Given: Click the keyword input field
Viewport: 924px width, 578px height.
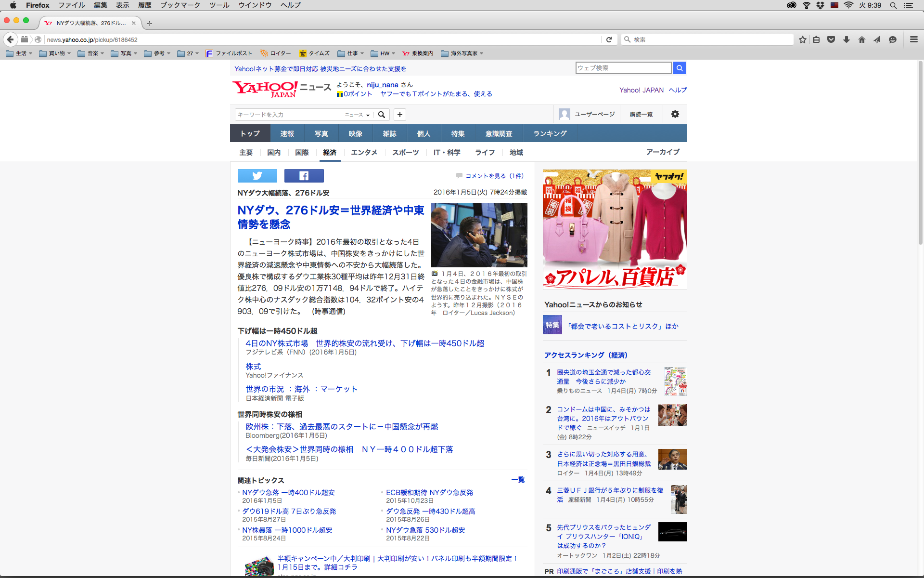Looking at the screenshot, I should (x=289, y=115).
